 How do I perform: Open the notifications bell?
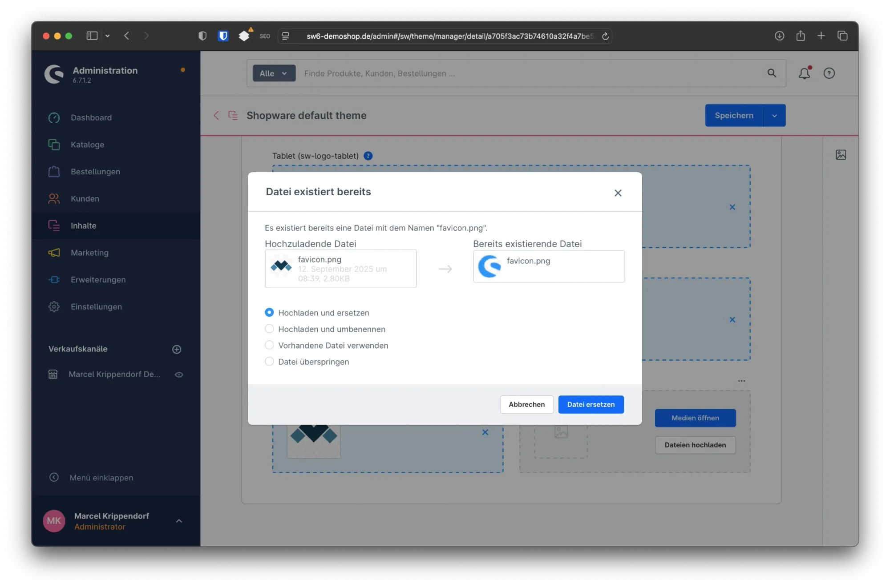point(804,73)
